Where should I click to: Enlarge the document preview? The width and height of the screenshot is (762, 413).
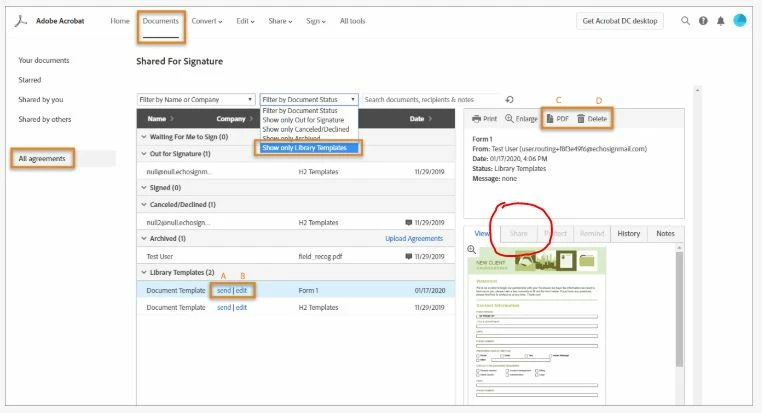tap(521, 119)
